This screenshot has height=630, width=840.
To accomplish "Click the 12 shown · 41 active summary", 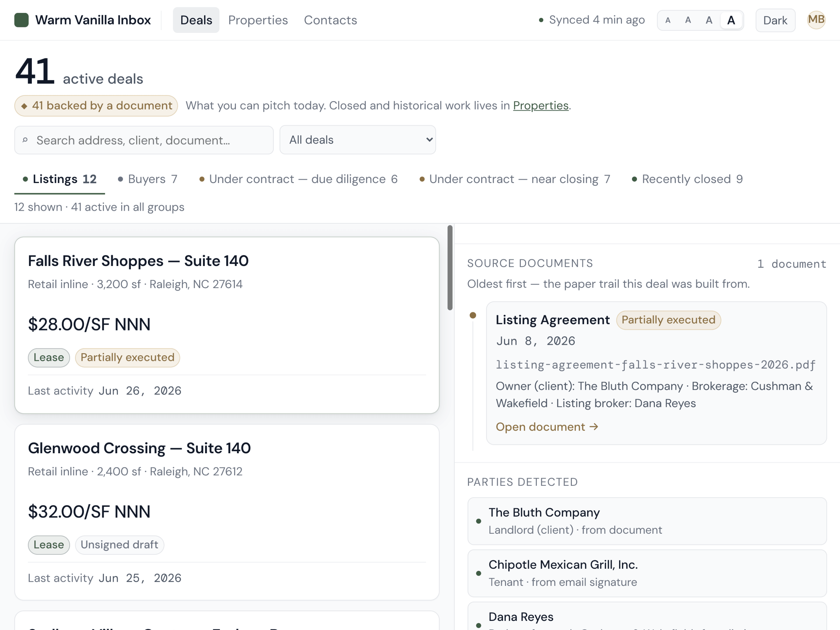I will pos(99,207).
